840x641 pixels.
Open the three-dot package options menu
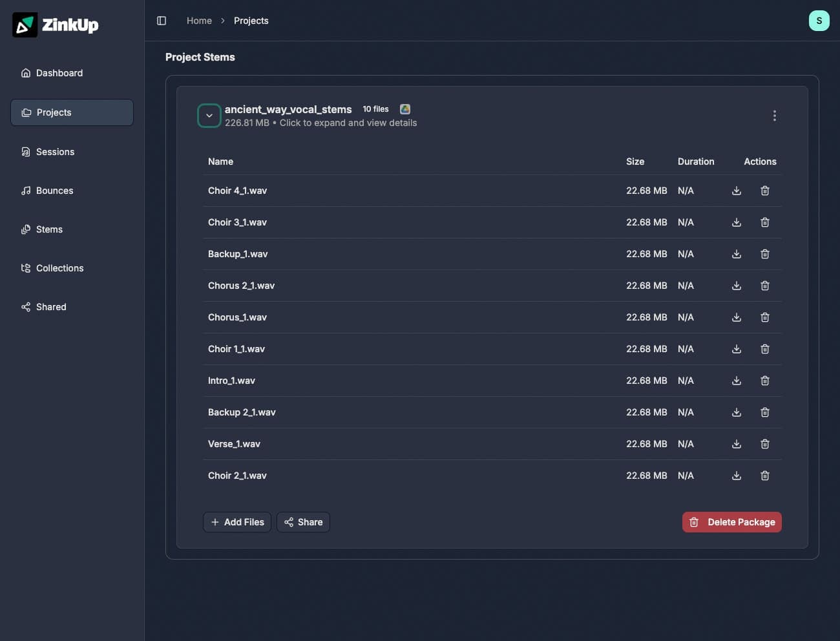(774, 116)
